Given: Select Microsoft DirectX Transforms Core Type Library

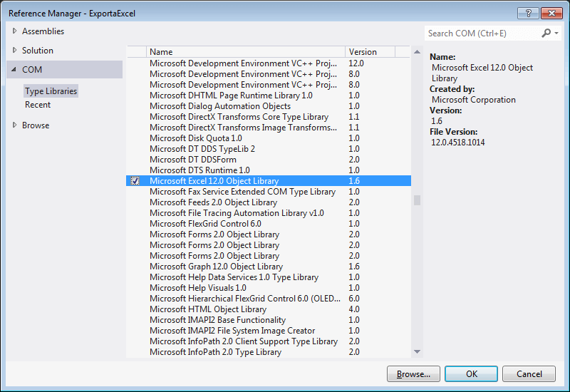Looking at the screenshot, I should point(269,117).
